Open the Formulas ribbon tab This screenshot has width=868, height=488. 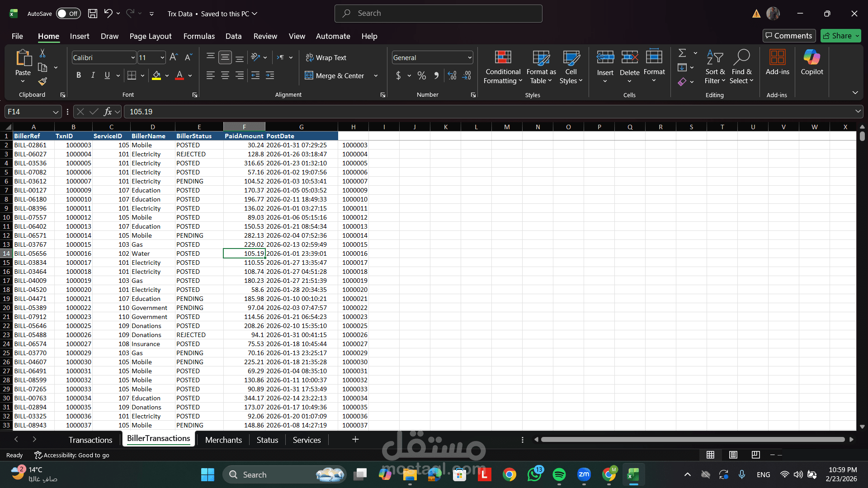199,36
